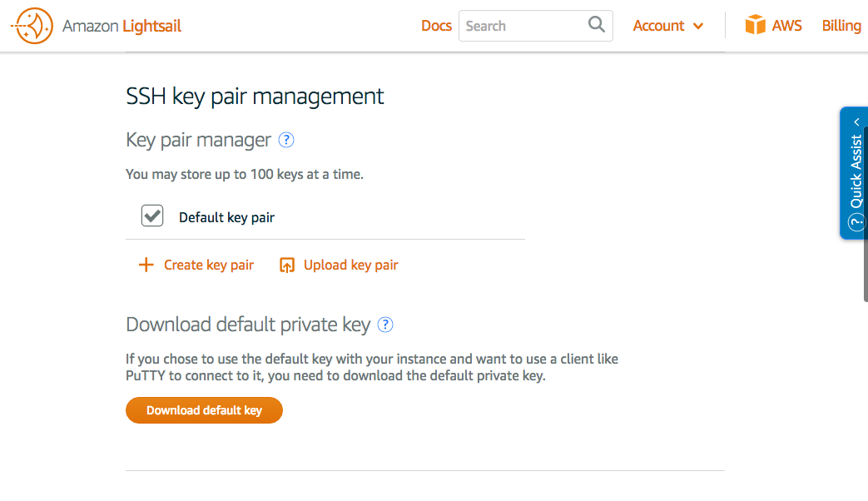
Task: Click the Amazon Lightsail logo icon
Action: point(32,26)
